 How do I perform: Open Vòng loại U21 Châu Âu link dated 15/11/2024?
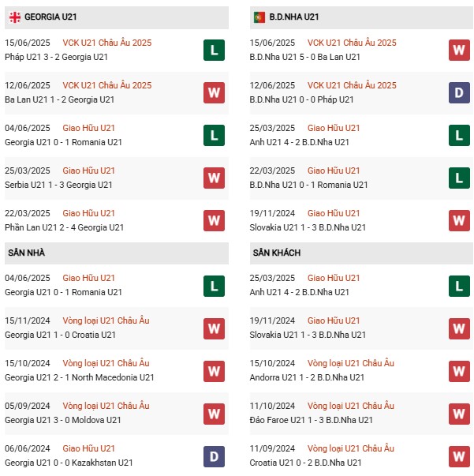pos(106,320)
